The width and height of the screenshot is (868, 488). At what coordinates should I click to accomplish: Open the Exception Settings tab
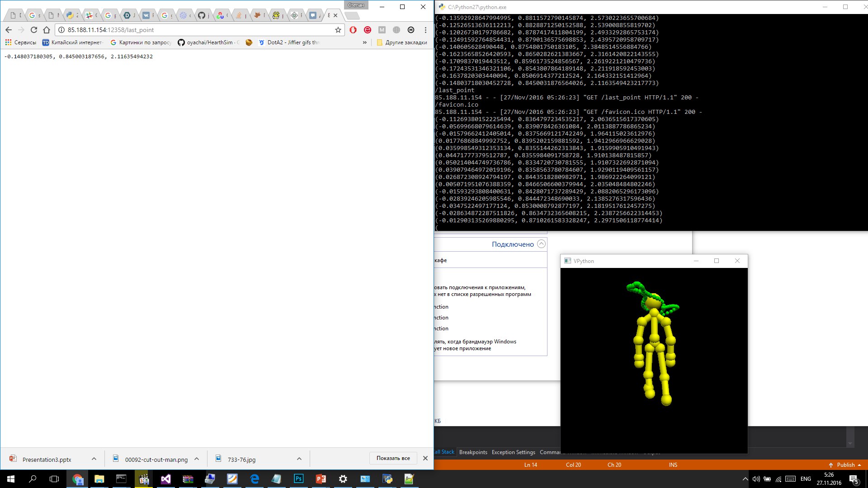(513, 452)
